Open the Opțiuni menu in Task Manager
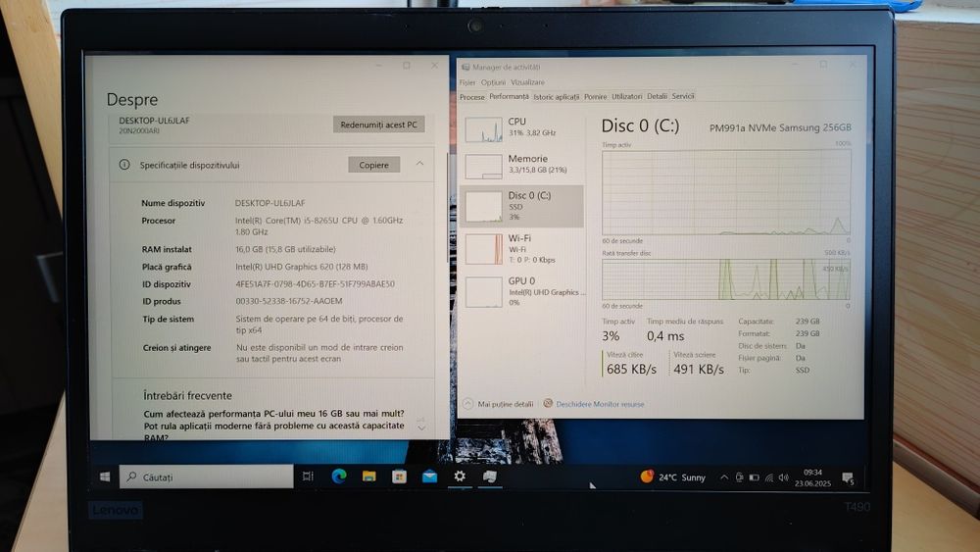 pos(493,82)
